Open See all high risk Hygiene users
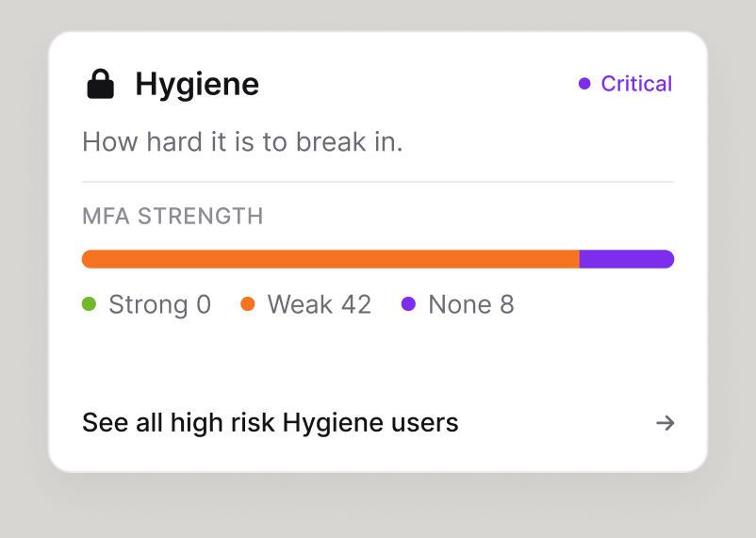756x538 pixels. click(x=378, y=423)
